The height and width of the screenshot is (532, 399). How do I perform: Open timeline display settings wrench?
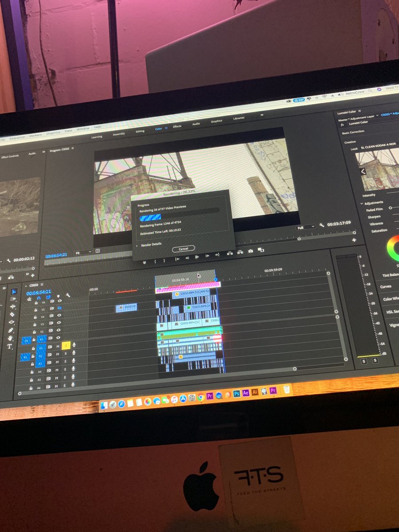(68, 295)
